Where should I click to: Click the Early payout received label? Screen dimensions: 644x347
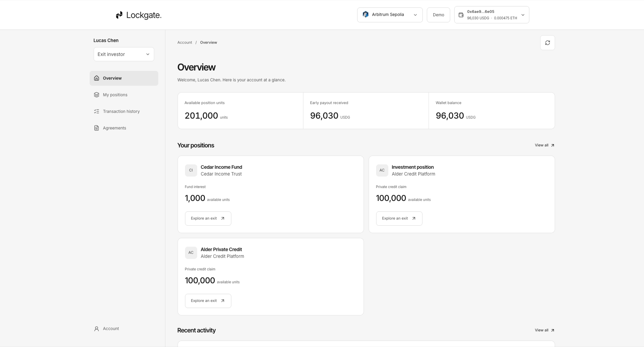329,103
